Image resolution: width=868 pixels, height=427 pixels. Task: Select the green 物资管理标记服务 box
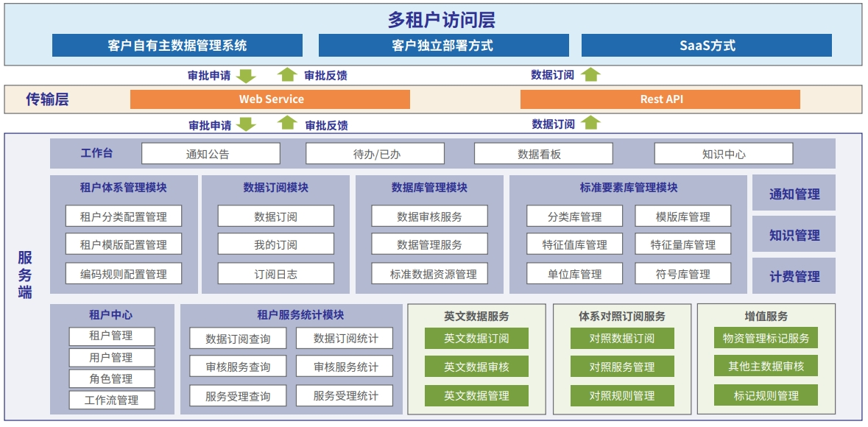[766, 338]
